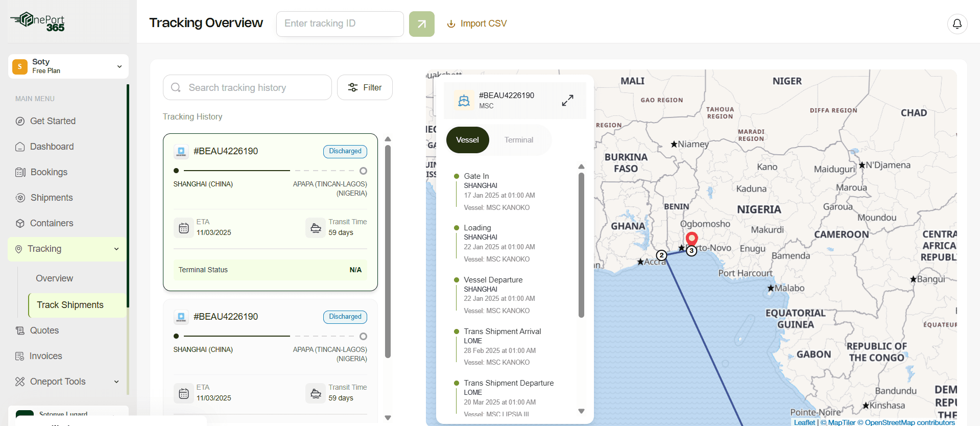Screen dimensions: 980x426
Task: Click scroll-down arrow of vessel events list
Action: 581,411
